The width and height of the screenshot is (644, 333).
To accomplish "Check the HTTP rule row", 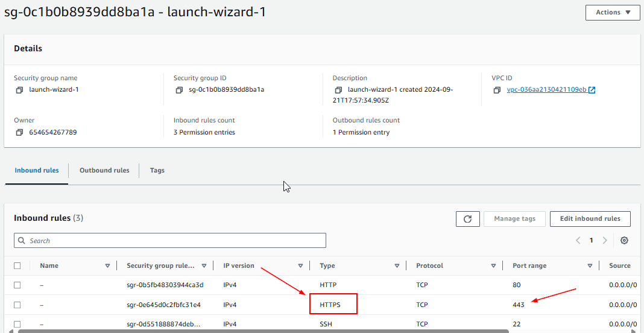I will click(x=17, y=285).
